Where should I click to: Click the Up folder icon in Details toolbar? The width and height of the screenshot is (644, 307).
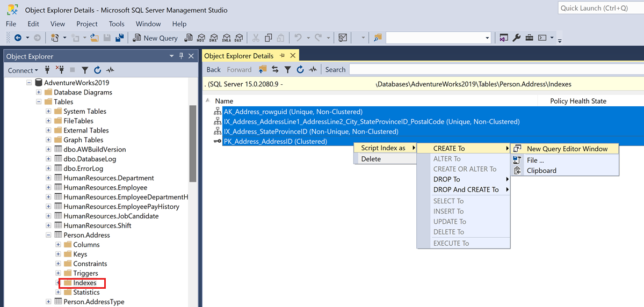(263, 69)
